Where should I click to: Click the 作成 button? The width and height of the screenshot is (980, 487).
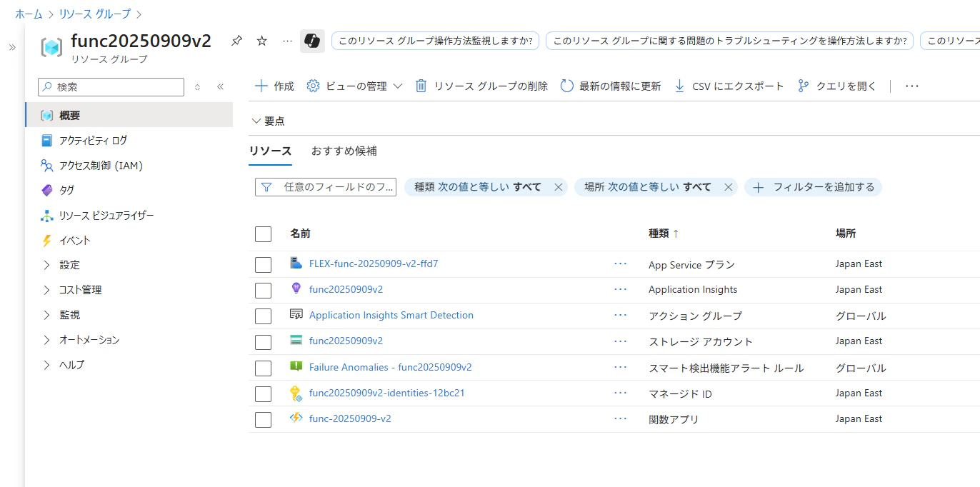[274, 86]
